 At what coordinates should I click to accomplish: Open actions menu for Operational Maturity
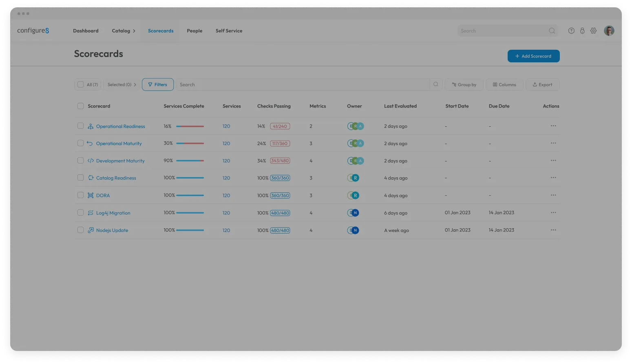tap(553, 143)
